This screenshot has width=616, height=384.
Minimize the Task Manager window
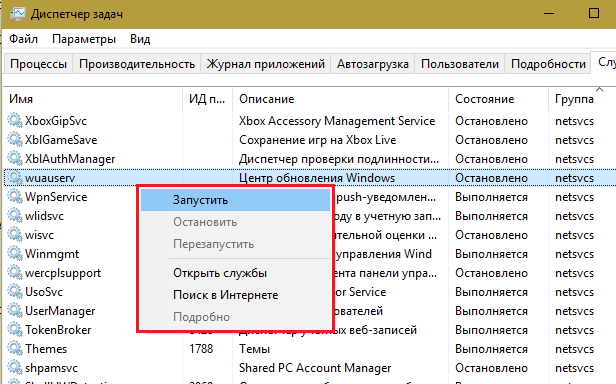(x=549, y=13)
